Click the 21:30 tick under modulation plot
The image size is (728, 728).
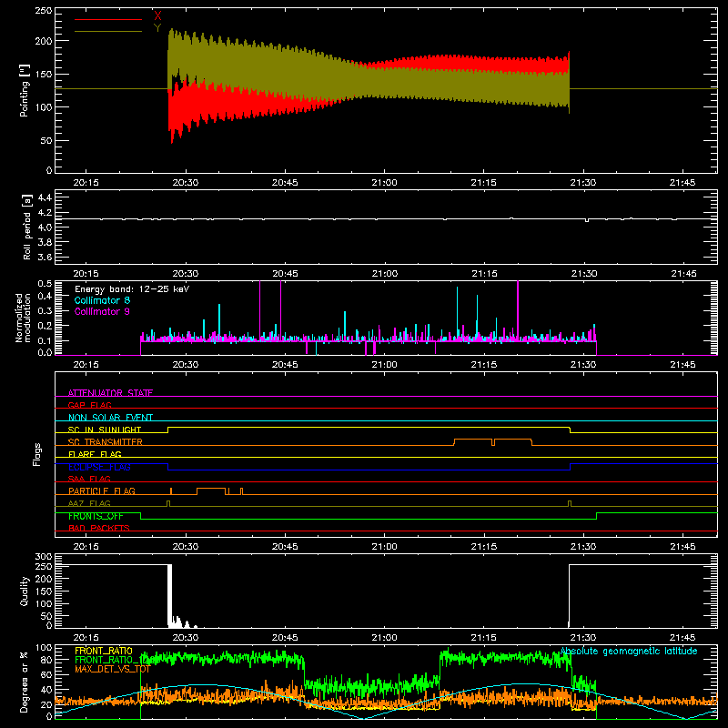click(583, 365)
